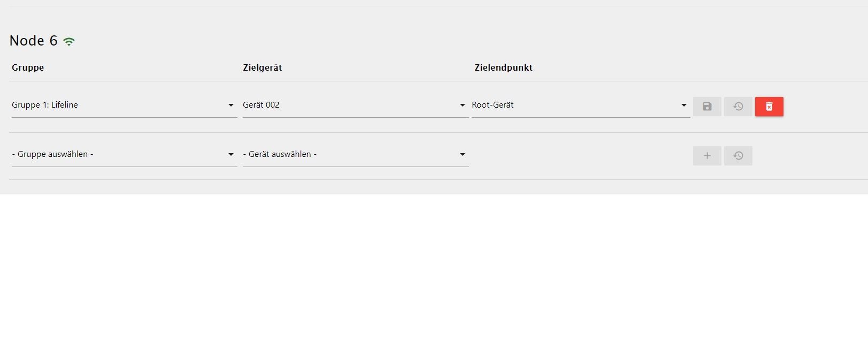Open the 'Root-Gerät' endpoint dropdown
This screenshot has height=347, width=868.
point(581,105)
